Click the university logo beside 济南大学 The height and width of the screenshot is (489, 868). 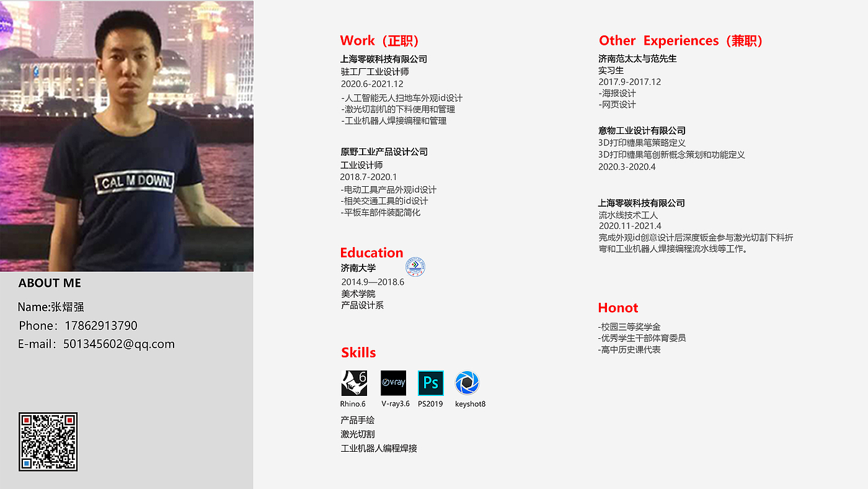tap(415, 267)
